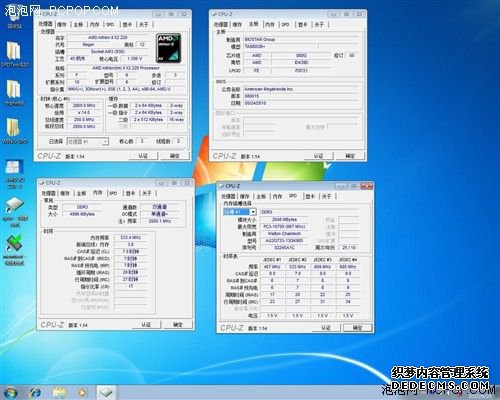The width and height of the screenshot is (500, 400).
Task: Select SPD tab in the memory timings window
Action: [x=113, y=193]
